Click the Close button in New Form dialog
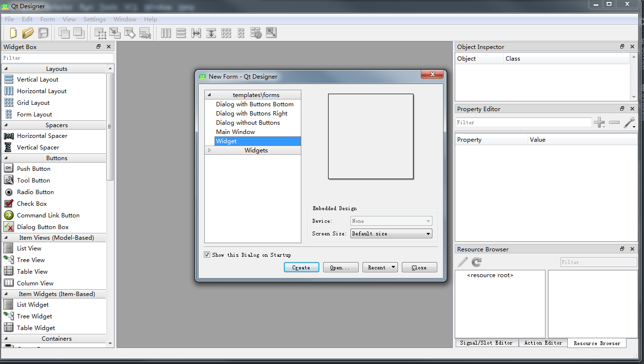The height and width of the screenshot is (364, 644). click(x=419, y=267)
